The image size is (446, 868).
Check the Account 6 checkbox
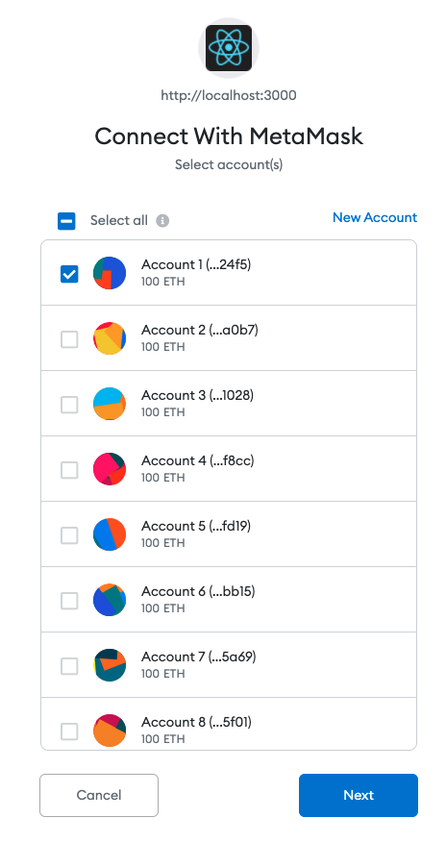pos(69,600)
